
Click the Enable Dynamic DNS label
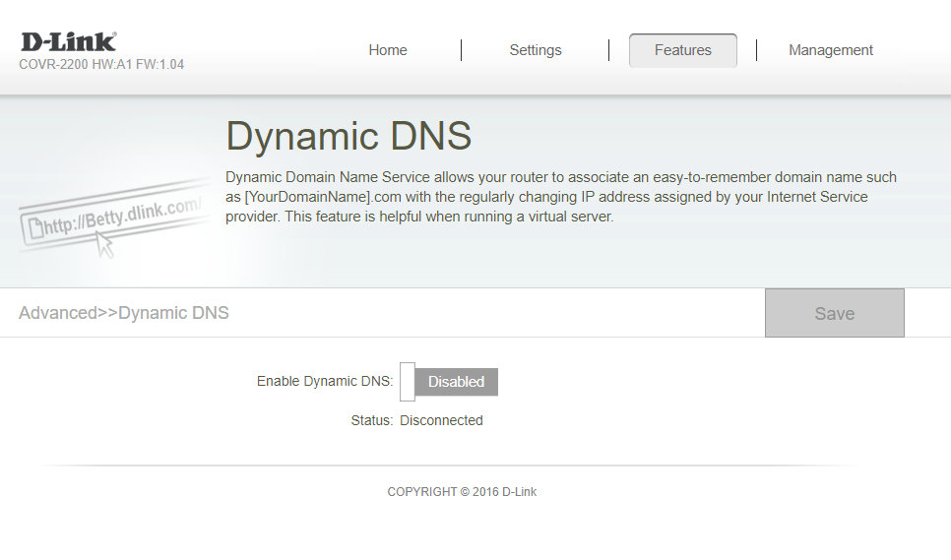(x=324, y=381)
